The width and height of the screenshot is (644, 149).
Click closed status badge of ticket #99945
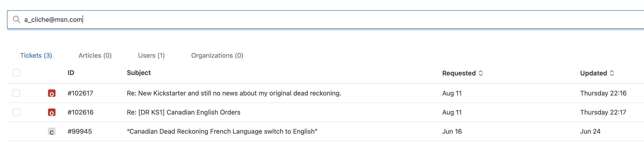52,132
